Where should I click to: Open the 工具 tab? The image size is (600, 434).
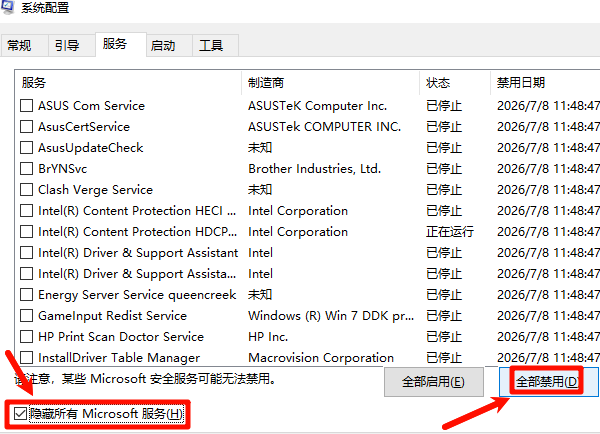tap(215, 46)
